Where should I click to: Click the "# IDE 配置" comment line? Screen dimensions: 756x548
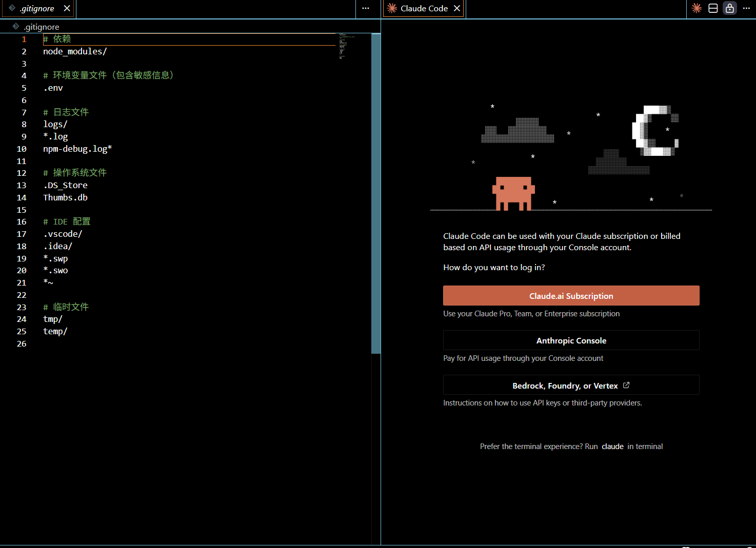[x=67, y=222]
